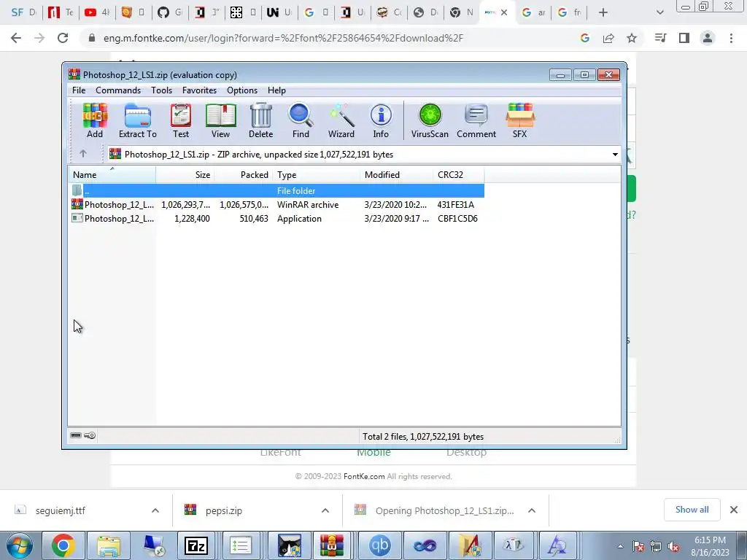
Task: Close the Chrome downloads bar
Action: point(734,510)
